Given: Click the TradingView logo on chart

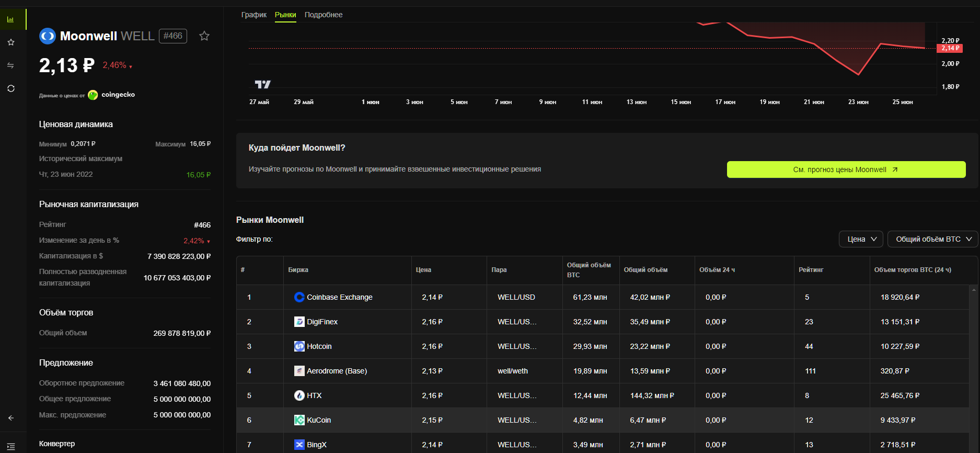Looking at the screenshot, I should 262,84.
